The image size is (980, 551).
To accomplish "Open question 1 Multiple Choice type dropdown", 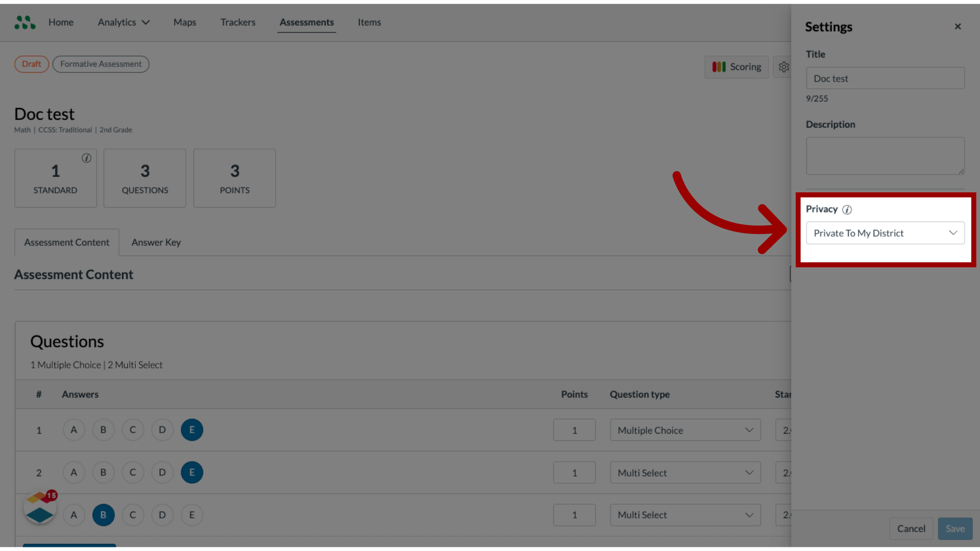I will click(x=685, y=430).
